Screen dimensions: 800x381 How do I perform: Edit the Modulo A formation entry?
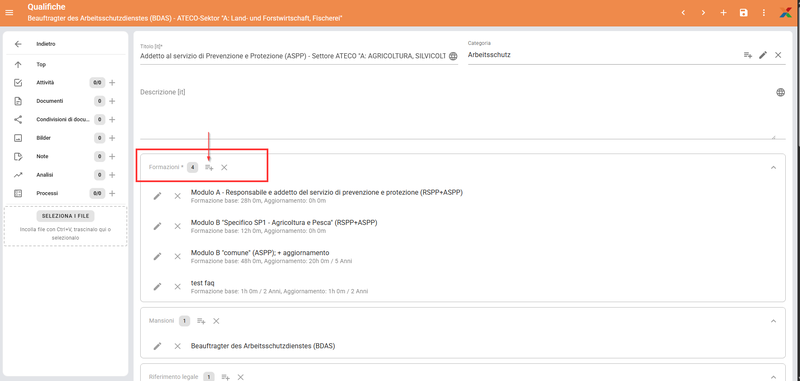[x=158, y=196]
